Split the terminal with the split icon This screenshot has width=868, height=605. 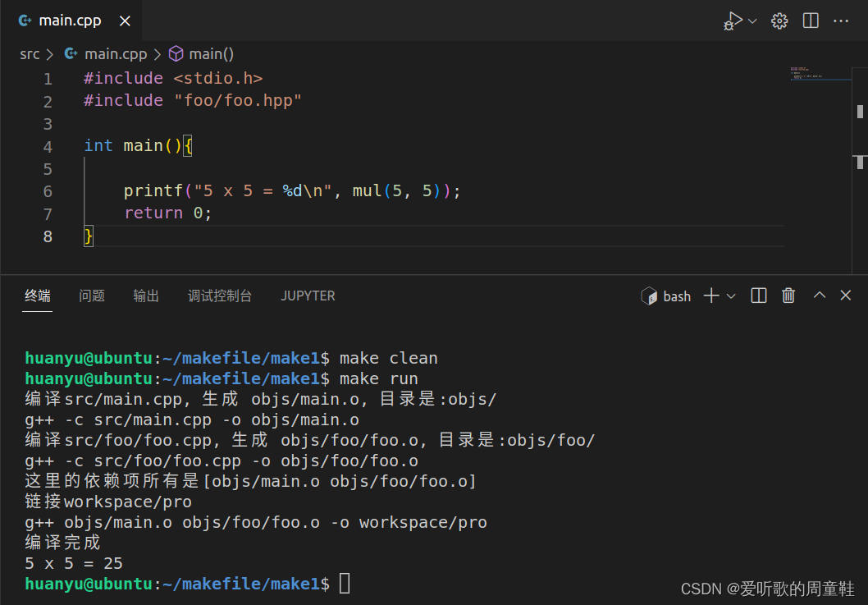[758, 296]
